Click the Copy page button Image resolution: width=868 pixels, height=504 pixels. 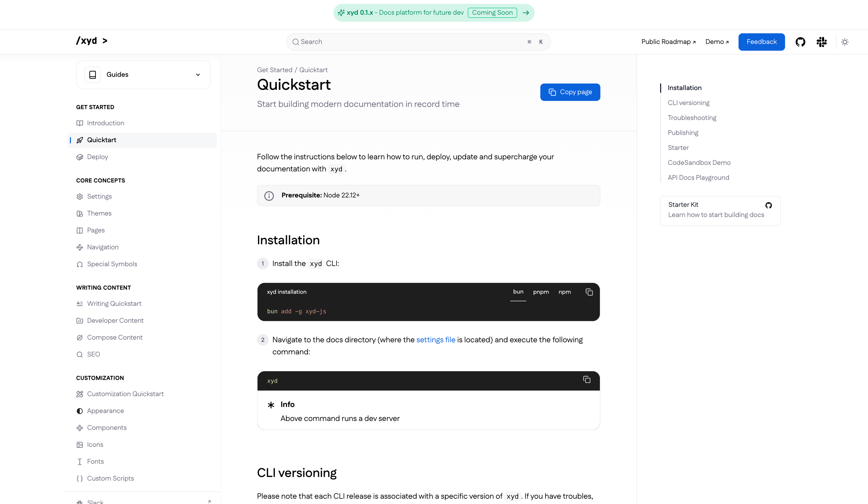[x=570, y=92]
